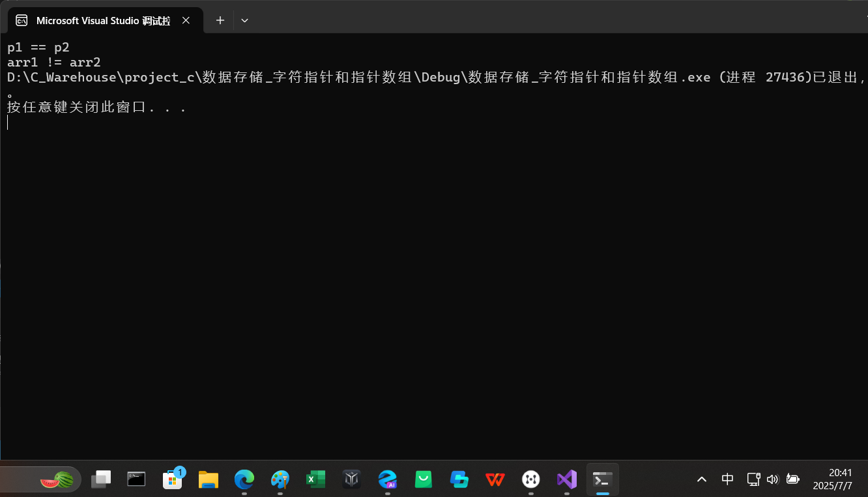
Task: Switch to Visual Studio from the taskbar
Action: tap(567, 479)
